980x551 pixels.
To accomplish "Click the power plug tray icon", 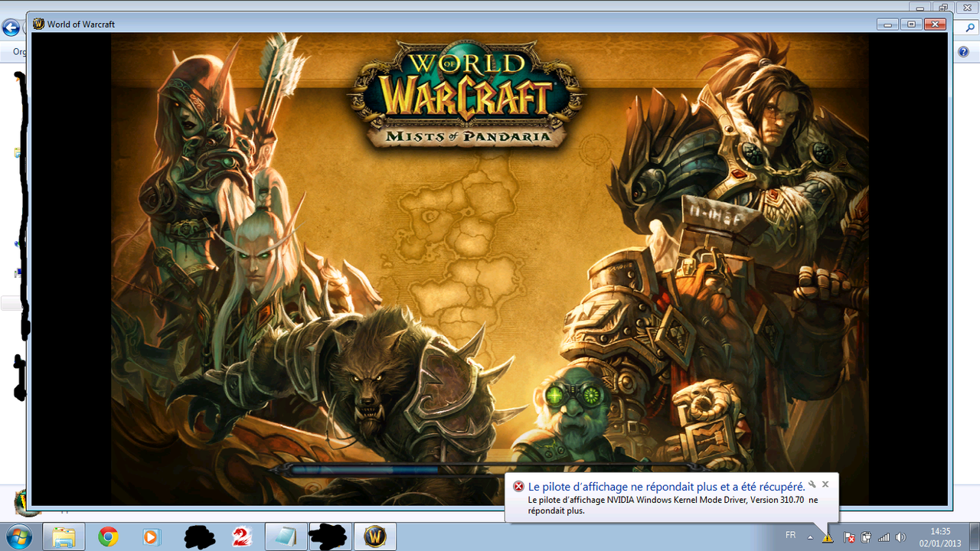I will [866, 538].
